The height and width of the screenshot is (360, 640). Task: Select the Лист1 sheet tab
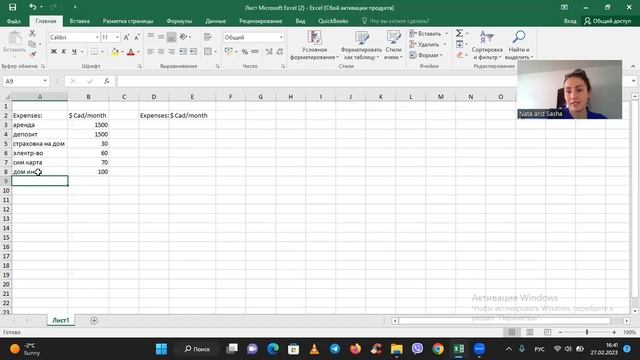[x=60, y=320]
